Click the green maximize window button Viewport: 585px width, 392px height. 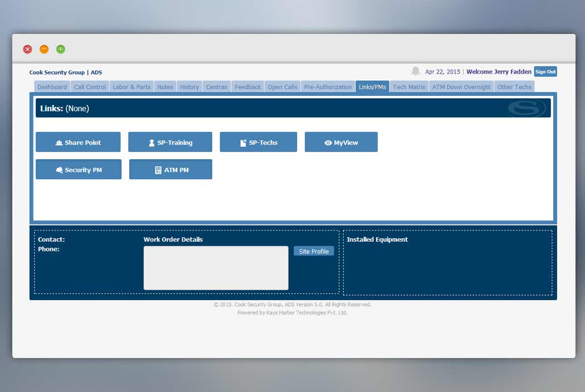click(60, 49)
